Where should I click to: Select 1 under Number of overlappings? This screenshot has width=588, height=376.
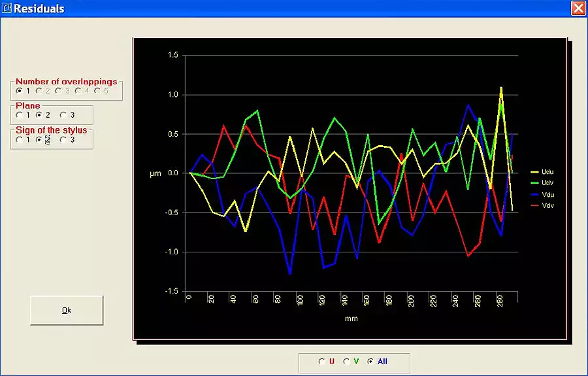tap(19, 90)
